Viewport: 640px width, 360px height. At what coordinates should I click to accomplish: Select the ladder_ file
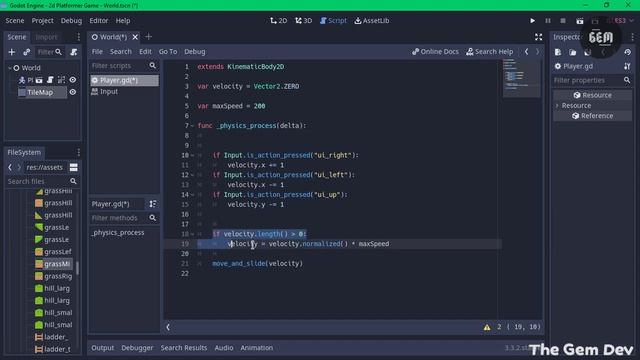52,337
